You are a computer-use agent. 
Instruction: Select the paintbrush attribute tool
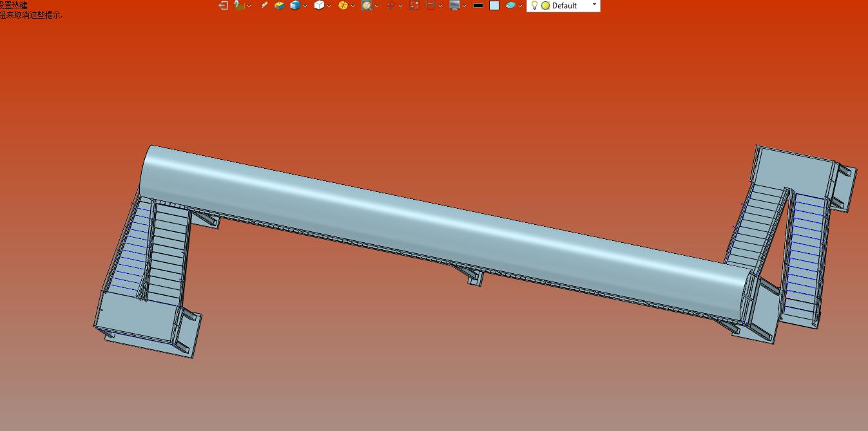(x=264, y=5)
